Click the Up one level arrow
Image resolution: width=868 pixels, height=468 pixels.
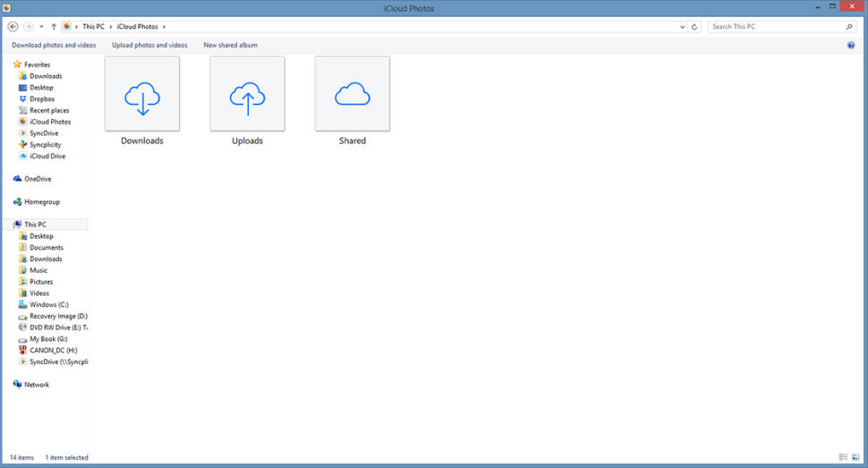(x=54, y=27)
